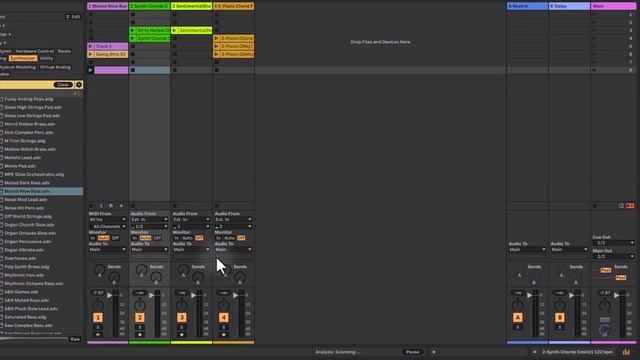The height and width of the screenshot is (360, 640).
Task: Toggle track 2 activator button
Action: pyautogui.click(x=140, y=318)
